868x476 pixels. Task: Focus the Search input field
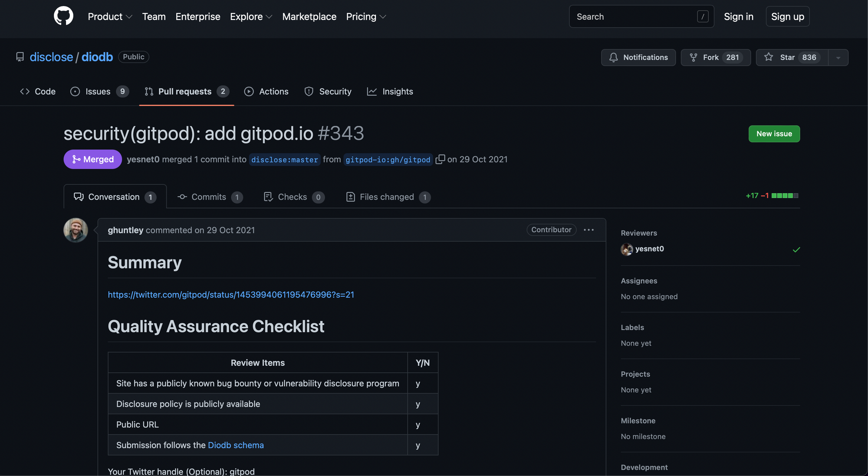point(634,16)
